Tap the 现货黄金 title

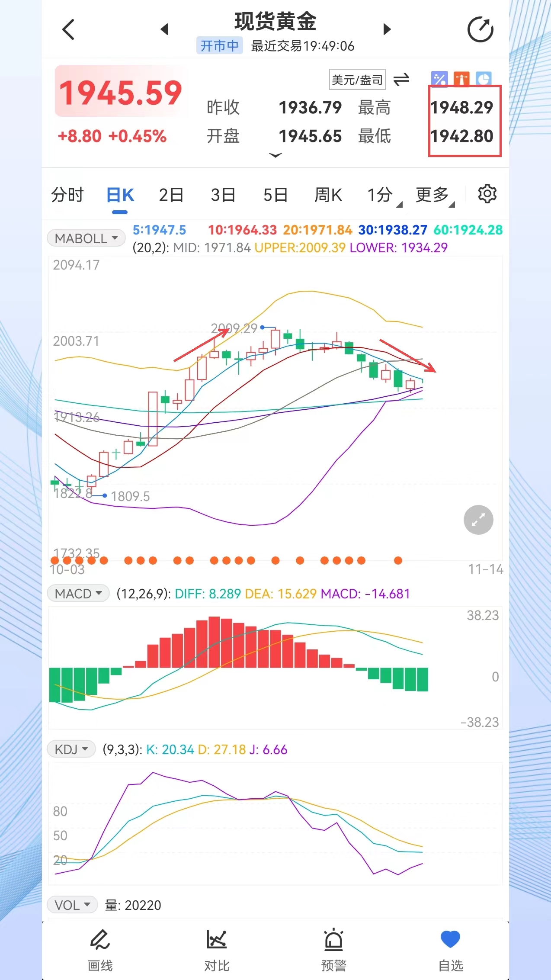pyautogui.click(x=275, y=21)
